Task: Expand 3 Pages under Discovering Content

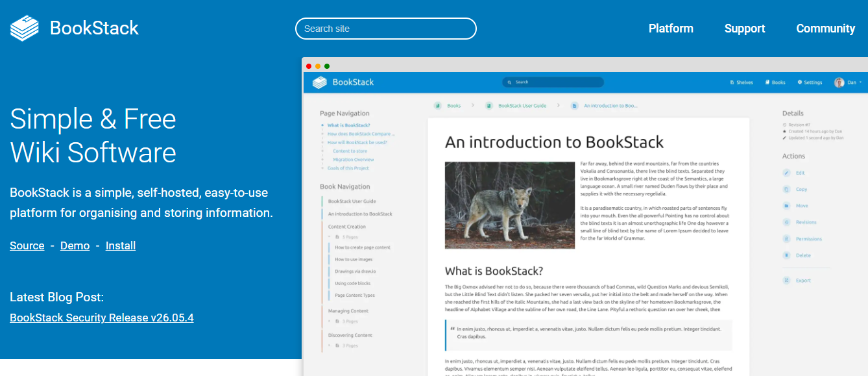Action: [x=343, y=345]
